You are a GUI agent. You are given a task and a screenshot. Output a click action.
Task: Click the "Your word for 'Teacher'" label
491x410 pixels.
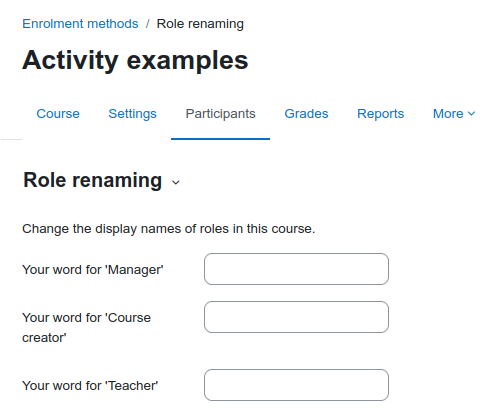[90, 385]
